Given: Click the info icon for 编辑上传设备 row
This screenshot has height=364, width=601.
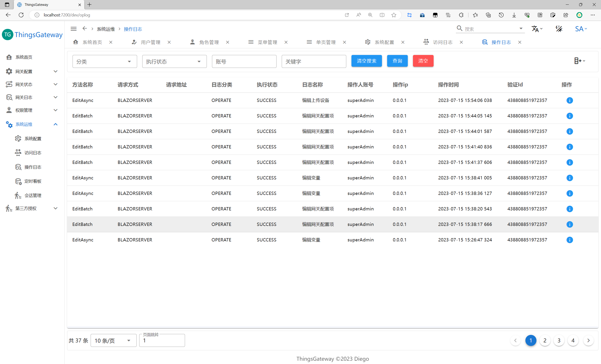Looking at the screenshot, I should point(569,100).
